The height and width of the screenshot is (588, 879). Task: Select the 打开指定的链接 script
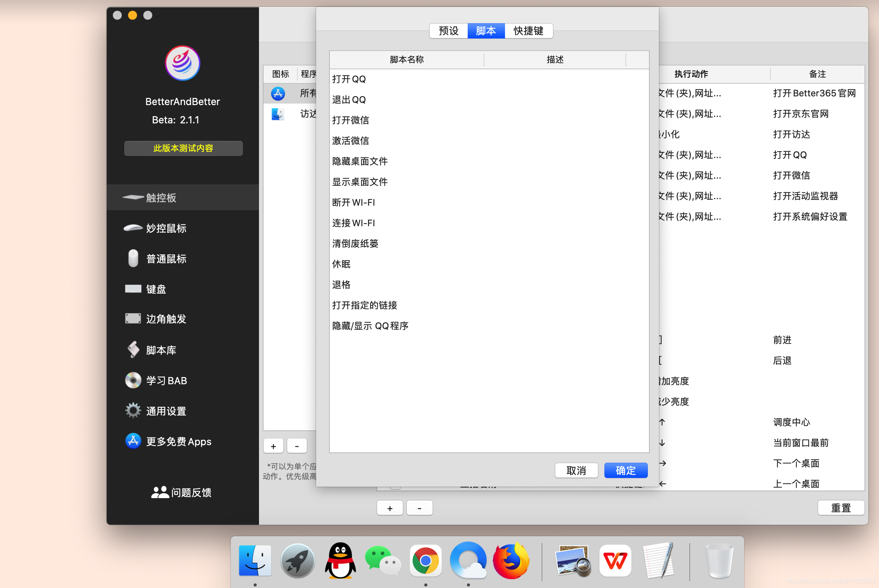coord(489,305)
